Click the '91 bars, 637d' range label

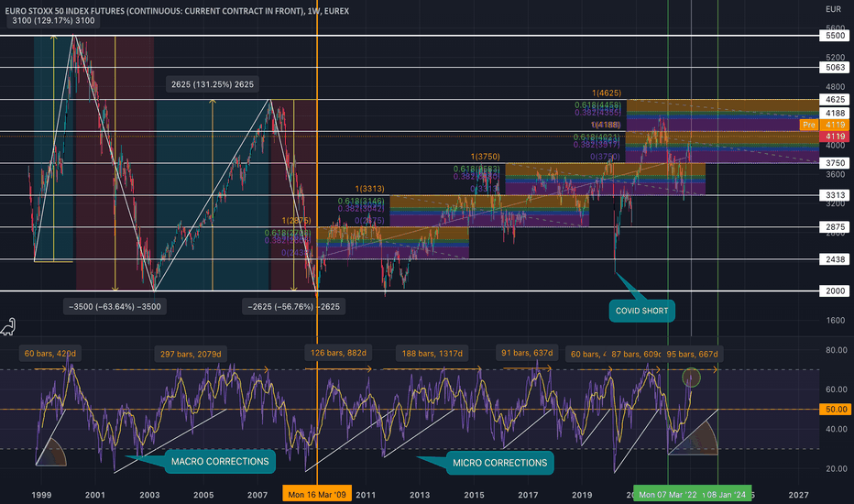527,353
